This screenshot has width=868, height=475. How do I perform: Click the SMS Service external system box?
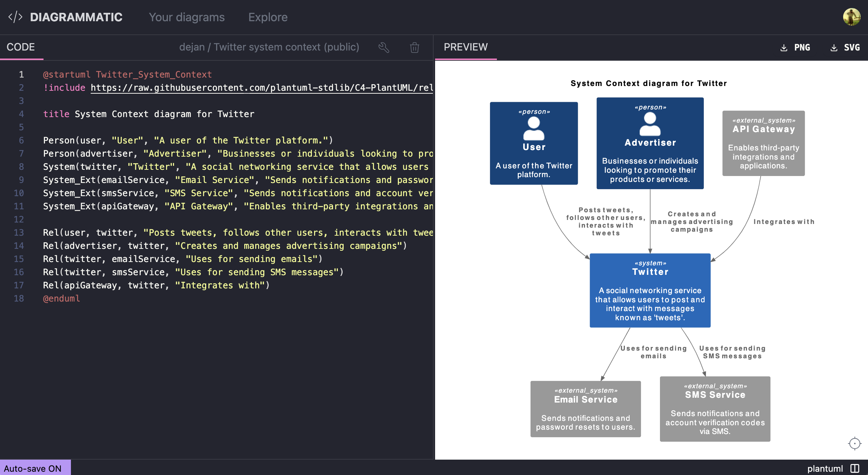[715, 409]
